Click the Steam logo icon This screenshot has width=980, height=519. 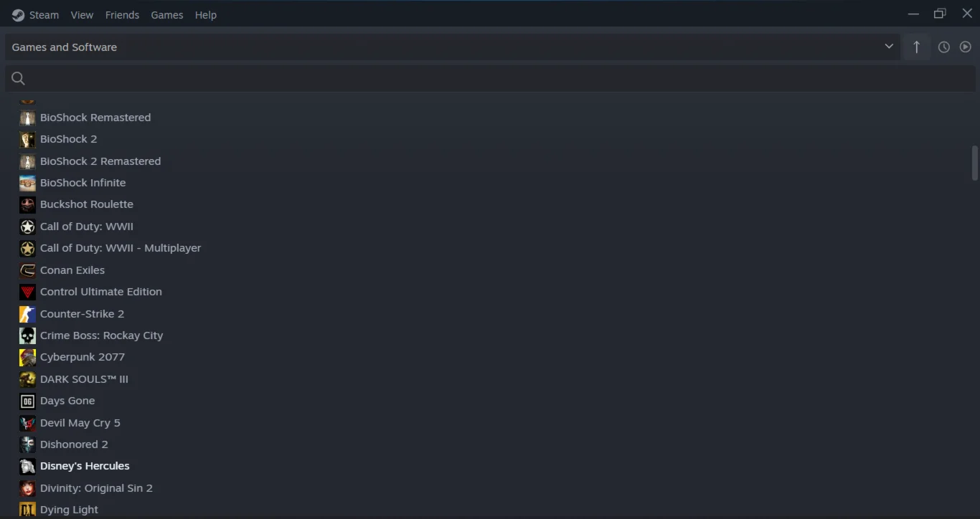point(18,15)
